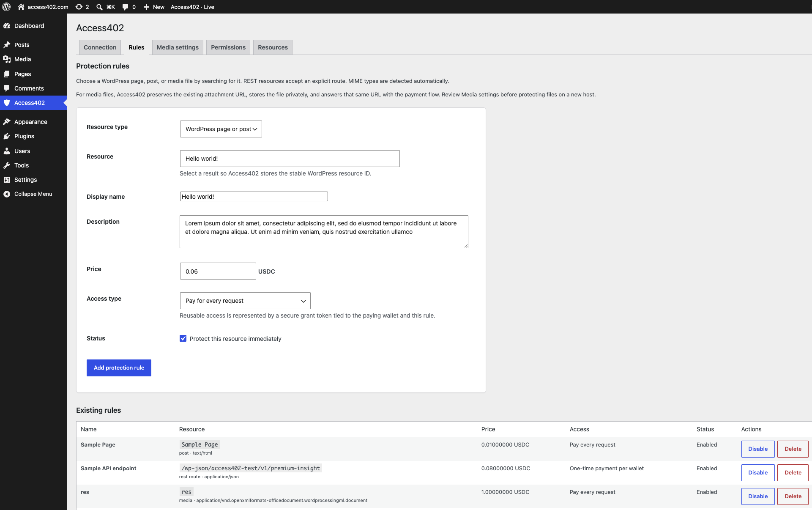The width and height of the screenshot is (812, 510).
Task: Open the comments bubble icon in admin bar
Action: tap(125, 7)
